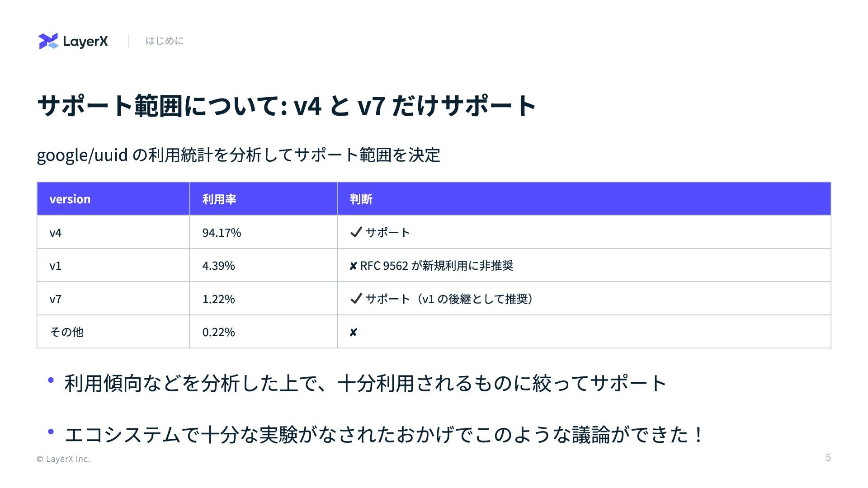Select the はじめに section label
This screenshot has height=488, width=868.
[x=164, y=41]
